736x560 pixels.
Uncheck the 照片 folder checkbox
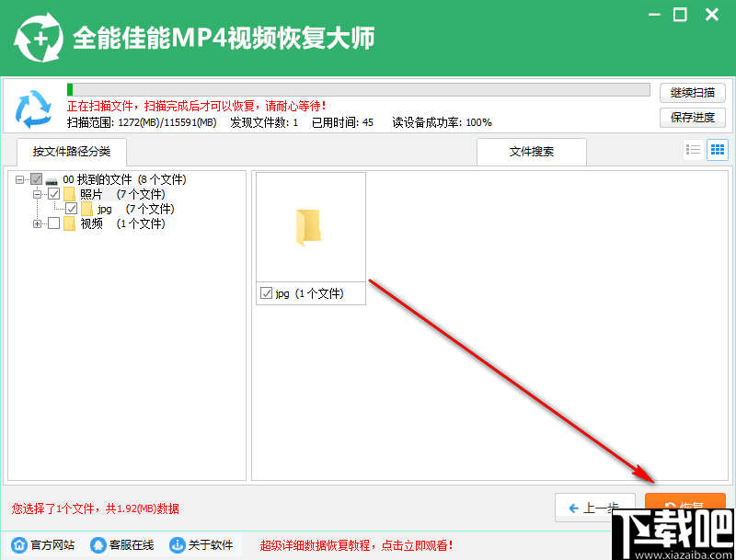pyautogui.click(x=54, y=194)
